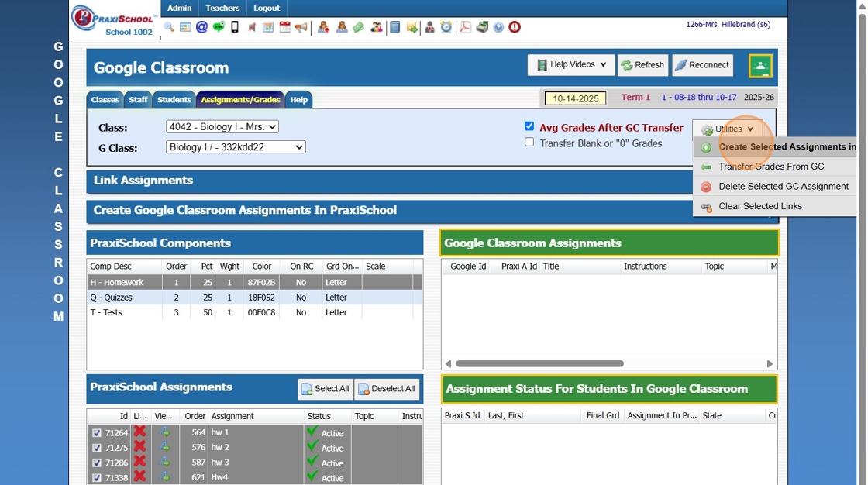Toggle the Utilities dropdown menu
This screenshot has height=485, width=868.
click(728, 129)
